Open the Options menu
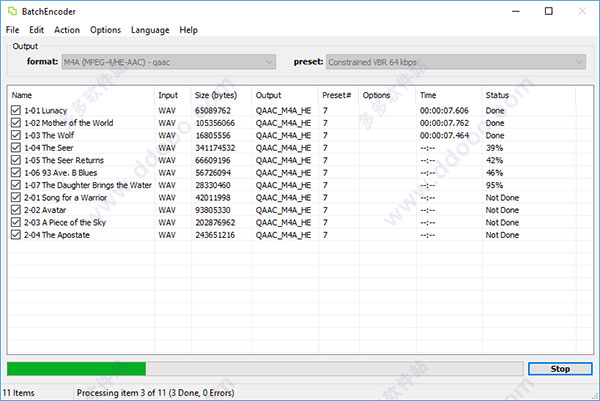Viewport: 600px width, 401px height. click(x=106, y=30)
